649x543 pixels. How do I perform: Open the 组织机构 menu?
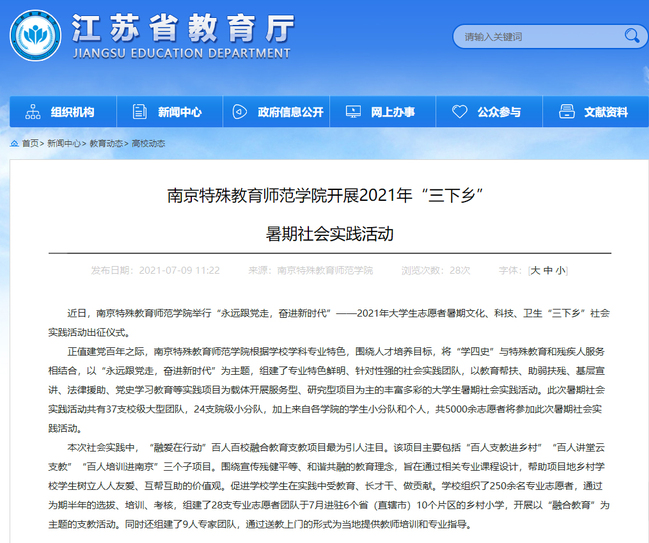point(63,112)
